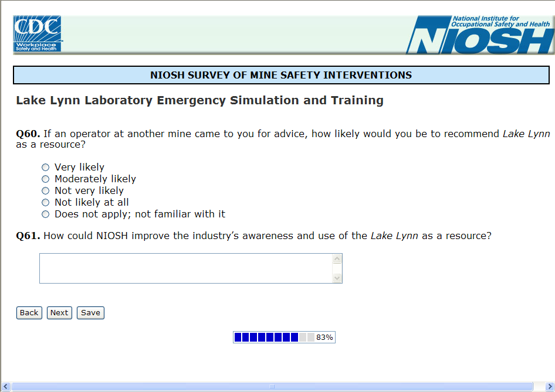Image resolution: width=555 pixels, height=392 pixels.
Task: Save survey progress with the Save button
Action: click(90, 313)
